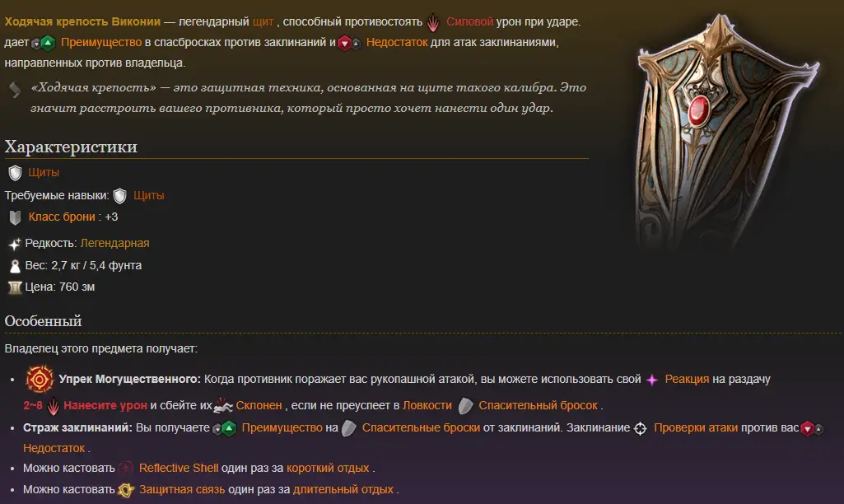844x504 pixels.
Task: Click the prone figure icon before Склонен
Action: point(223,405)
